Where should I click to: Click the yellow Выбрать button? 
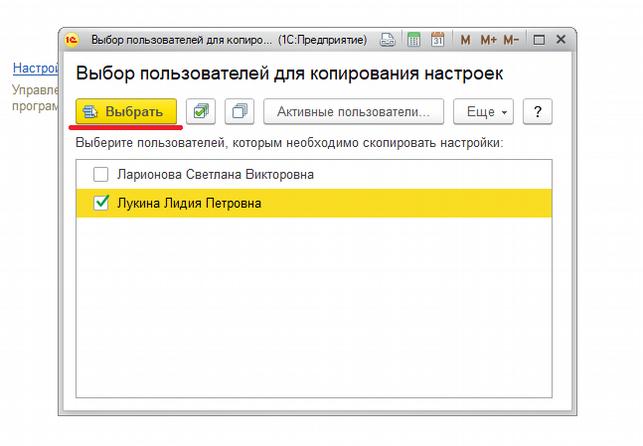click(x=126, y=112)
